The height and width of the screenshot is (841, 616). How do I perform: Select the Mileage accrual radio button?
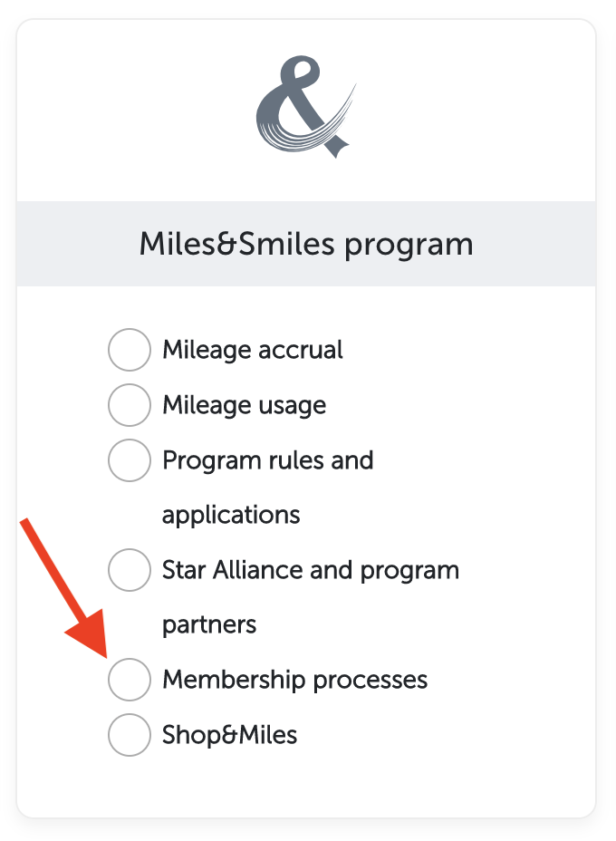point(130,350)
